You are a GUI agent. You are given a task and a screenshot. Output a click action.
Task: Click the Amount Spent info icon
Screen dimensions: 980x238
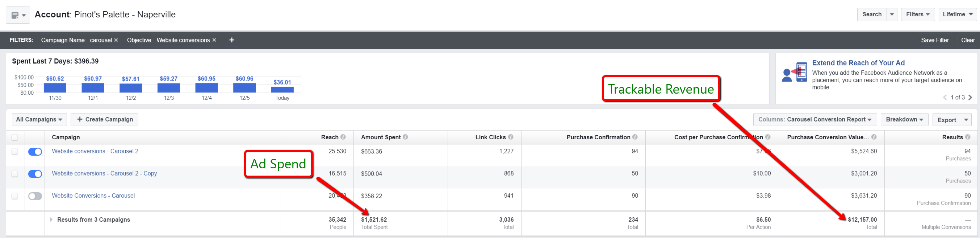pyautogui.click(x=406, y=137)
